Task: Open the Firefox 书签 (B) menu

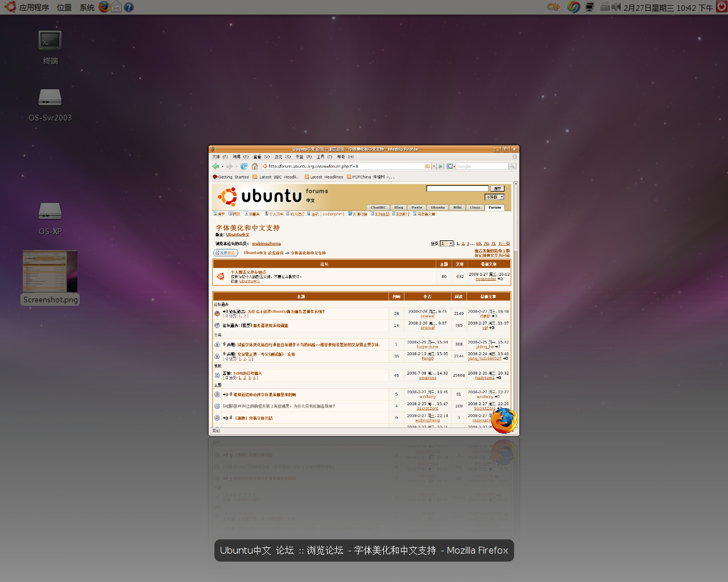Action: click(304, 157)
